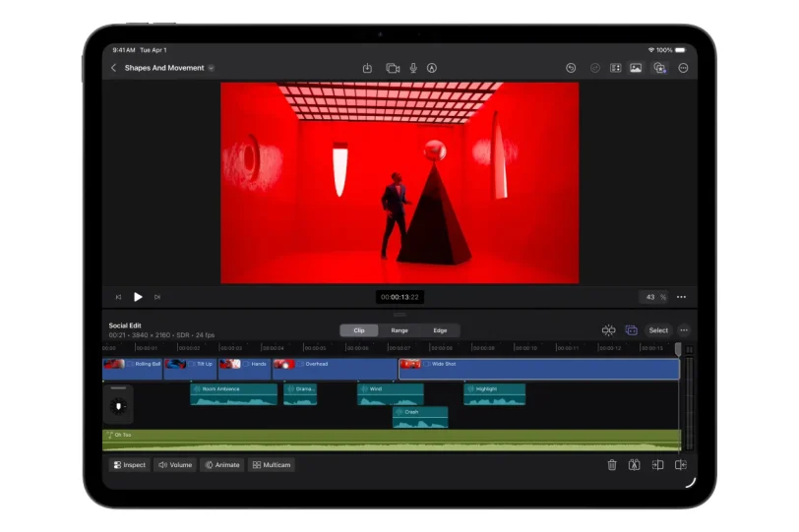
Task: Select the Rolling Ball clip
Action: (x=133, y=369)
